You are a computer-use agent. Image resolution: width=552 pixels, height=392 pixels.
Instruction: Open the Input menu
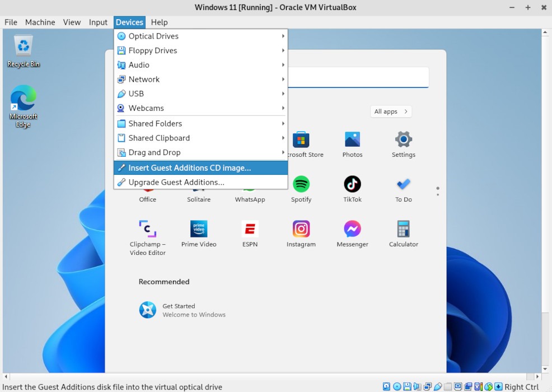coord(98,22)
